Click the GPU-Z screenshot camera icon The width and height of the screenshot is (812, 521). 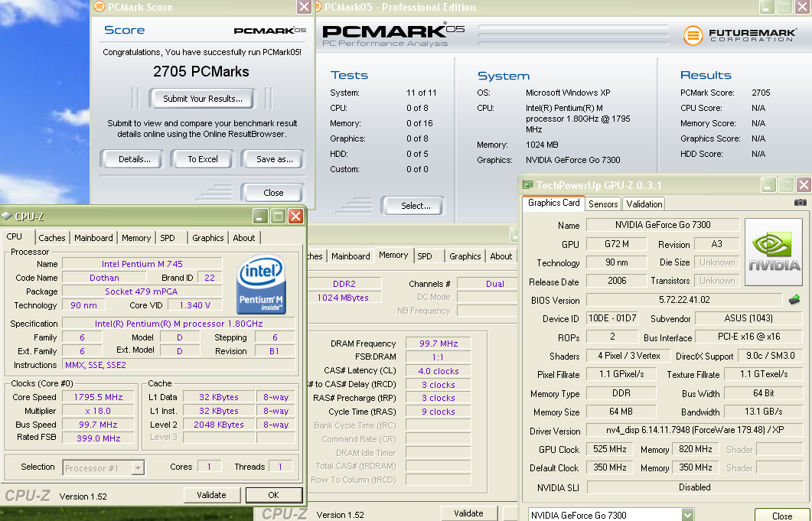click(800, 203)
